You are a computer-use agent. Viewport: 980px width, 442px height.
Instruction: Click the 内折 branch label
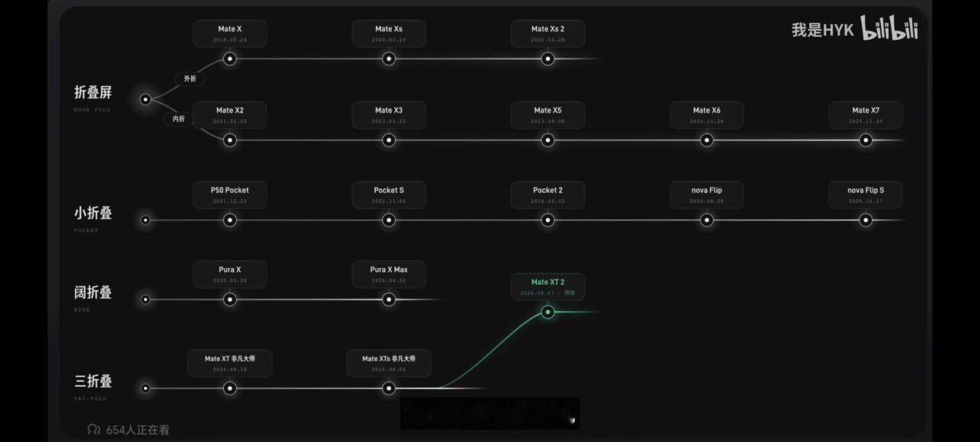coord(179,119)
